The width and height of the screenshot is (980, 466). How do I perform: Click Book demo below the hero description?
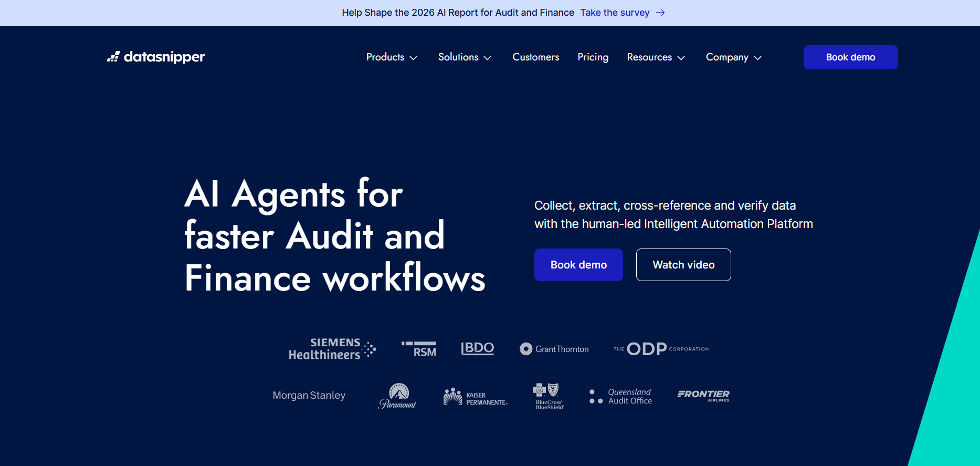(578, 265)
